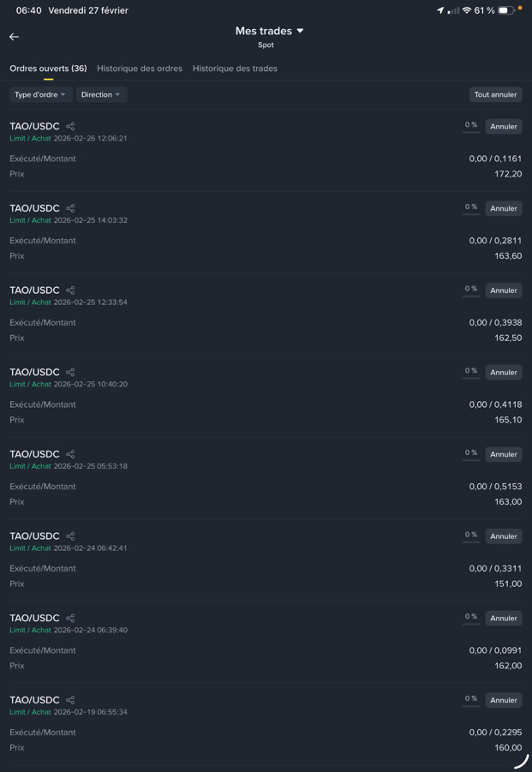
Task: Share the TAO/USDC order priced 160,00
Action: (x=70, y=700)
